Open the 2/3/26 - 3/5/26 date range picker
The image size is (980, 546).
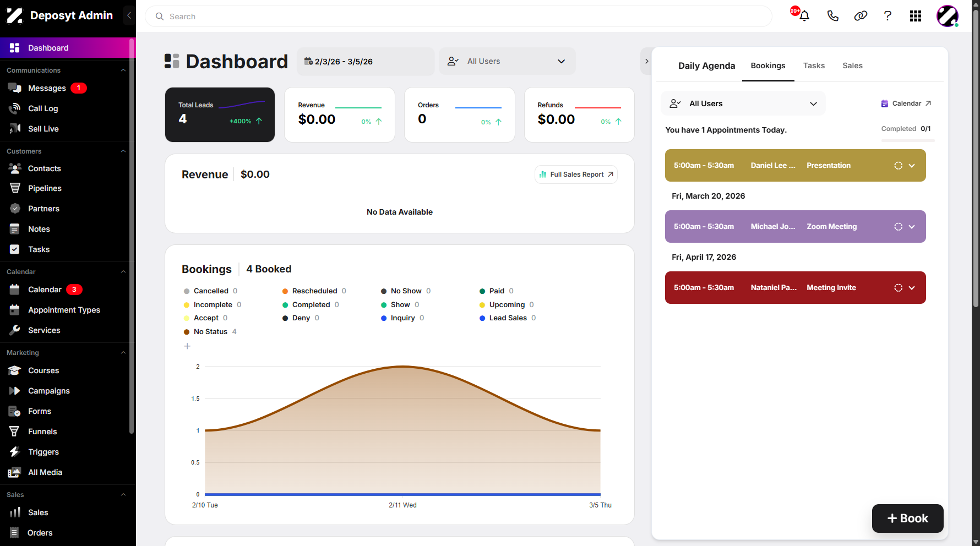click(366, 62)
